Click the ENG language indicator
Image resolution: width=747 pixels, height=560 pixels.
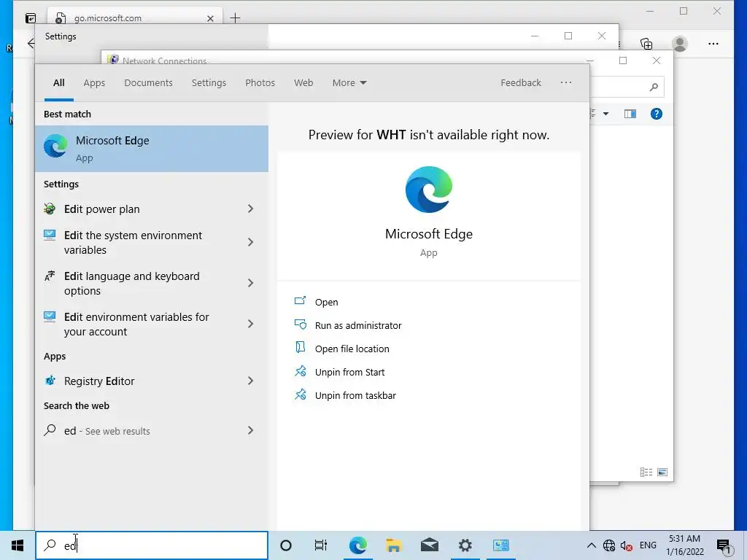click(648, 545)
